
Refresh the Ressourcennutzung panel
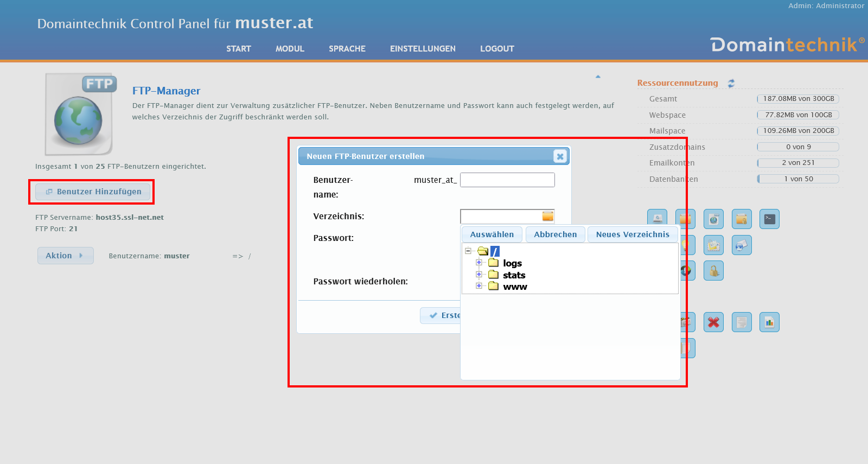[731, 83]
